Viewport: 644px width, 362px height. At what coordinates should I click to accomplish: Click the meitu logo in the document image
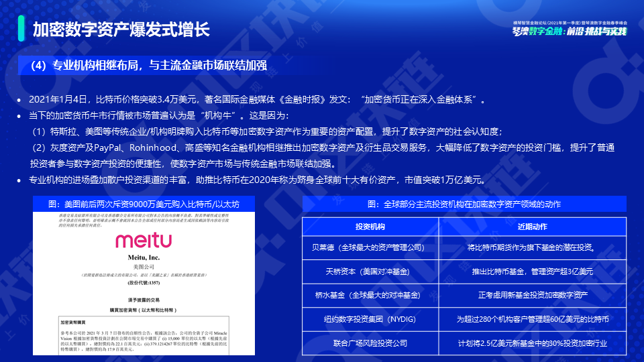(x=144, y=241)
